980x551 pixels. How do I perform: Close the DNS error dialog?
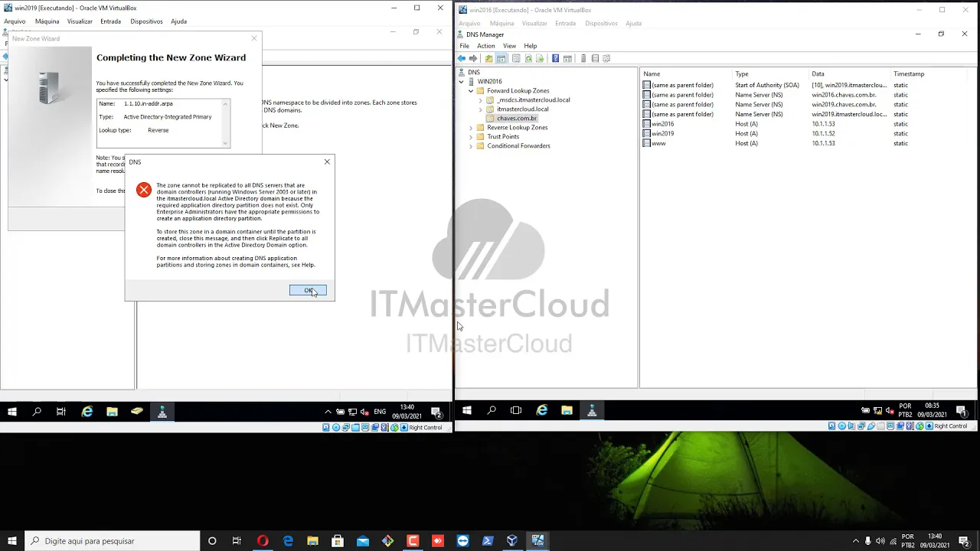tap(327, 161)
